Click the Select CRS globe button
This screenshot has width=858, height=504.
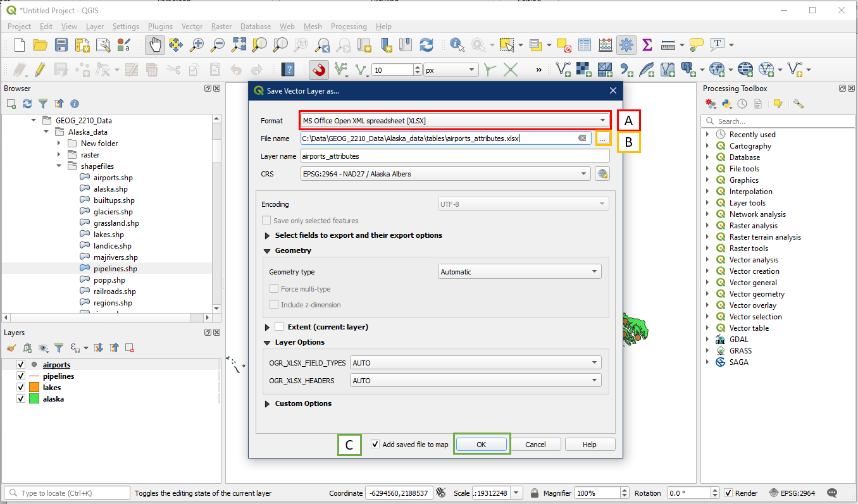tap(602, 174)
